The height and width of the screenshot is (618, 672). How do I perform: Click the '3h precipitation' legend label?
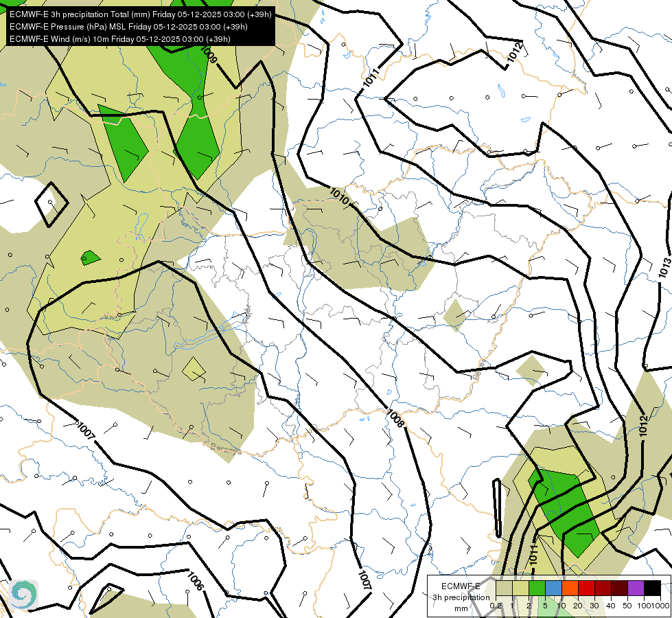(461, 597)
